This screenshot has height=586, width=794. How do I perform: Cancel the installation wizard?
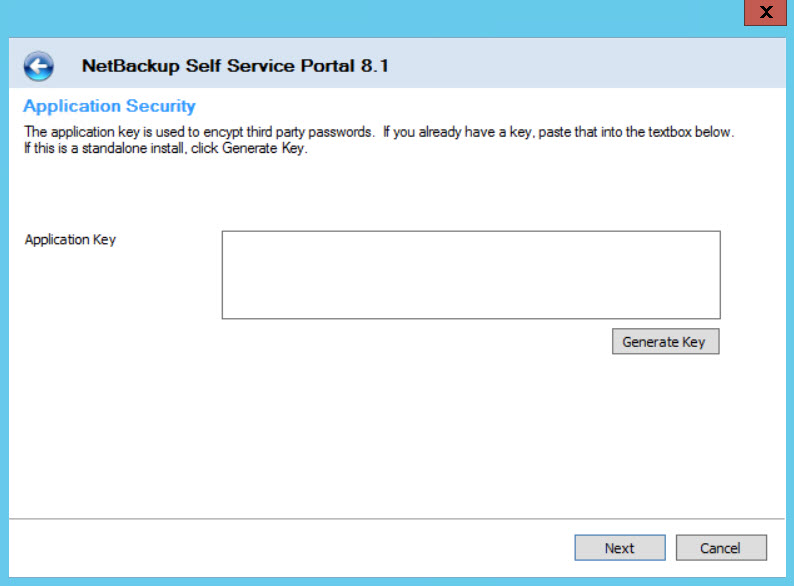click(721, 548)
